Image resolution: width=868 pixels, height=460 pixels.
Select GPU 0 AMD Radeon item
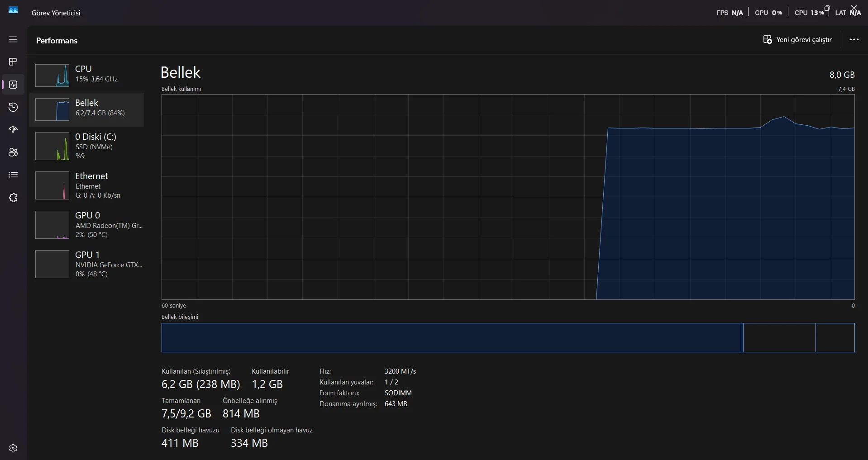[x=87, y=225]
